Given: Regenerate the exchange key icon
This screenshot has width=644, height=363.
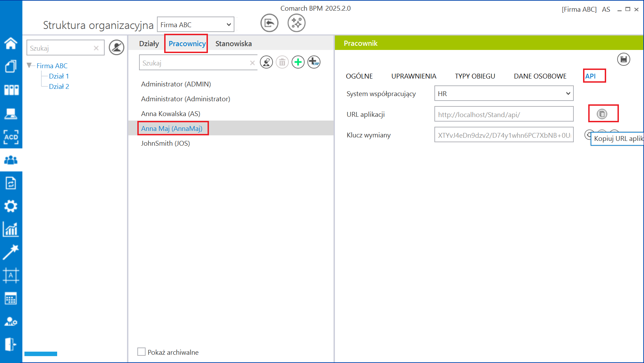Looking at the screenshot, I should pyautogui.click(x=589, y=135).
